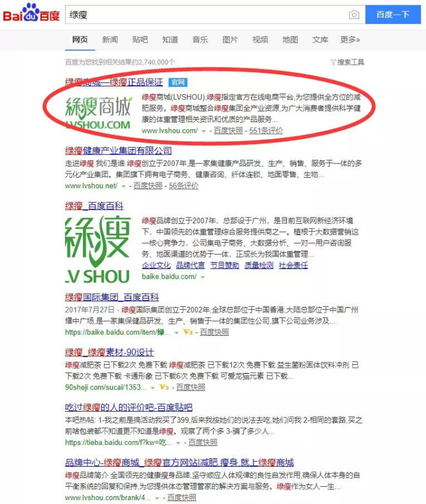Click the 百度一下 search button
The image size is (426, 504).
(x=393, y=14)
